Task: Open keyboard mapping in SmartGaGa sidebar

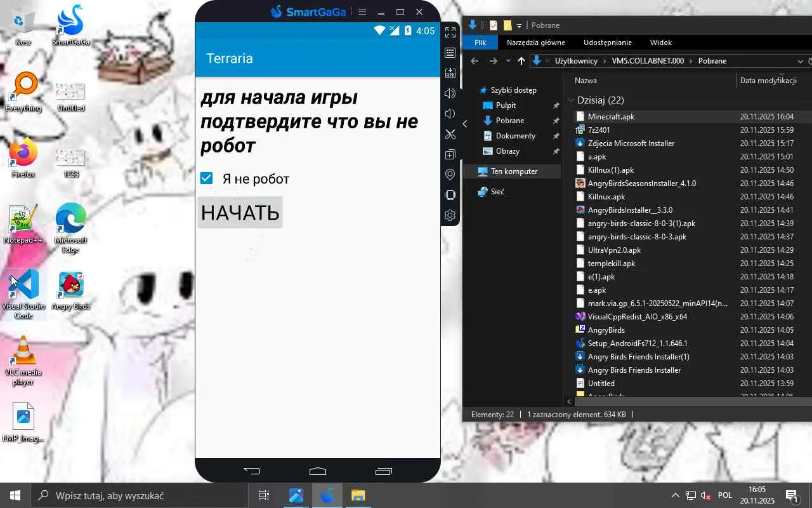Action: pos(450,53)
